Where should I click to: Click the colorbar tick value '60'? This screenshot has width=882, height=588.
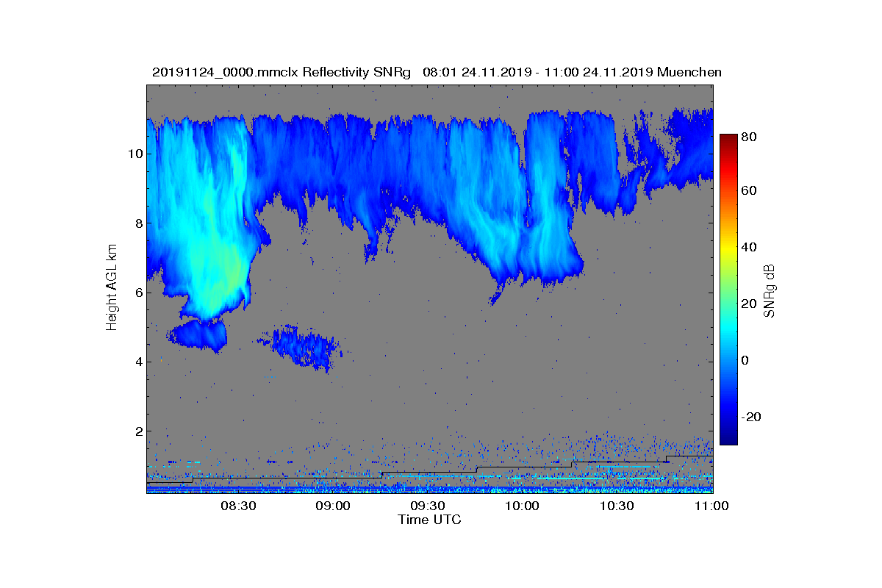[x=750, y=191]
